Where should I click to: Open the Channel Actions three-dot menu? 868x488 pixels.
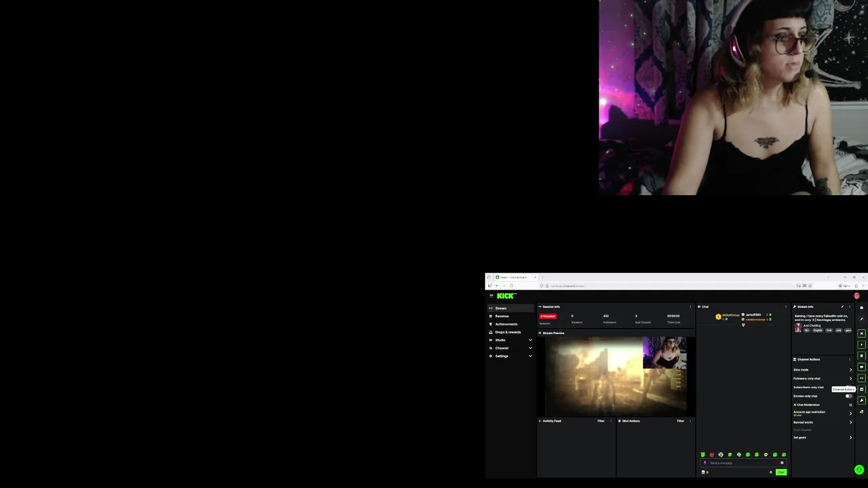coord(850,359)
